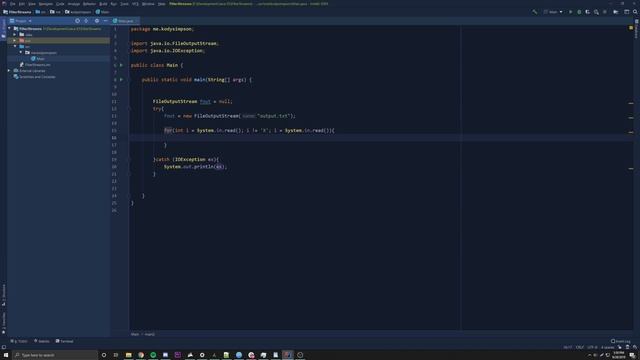Click the "output.txt" string in the code
Image resolution: width=640 pixels, height=360 pixels.
[273, 116]
